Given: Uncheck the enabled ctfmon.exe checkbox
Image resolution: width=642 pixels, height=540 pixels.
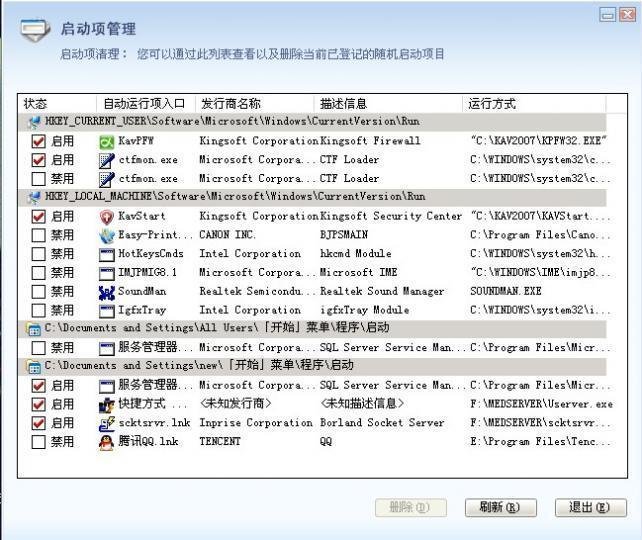Looking at the screenshot, I should pyautogui.click(x=38, y=160).
